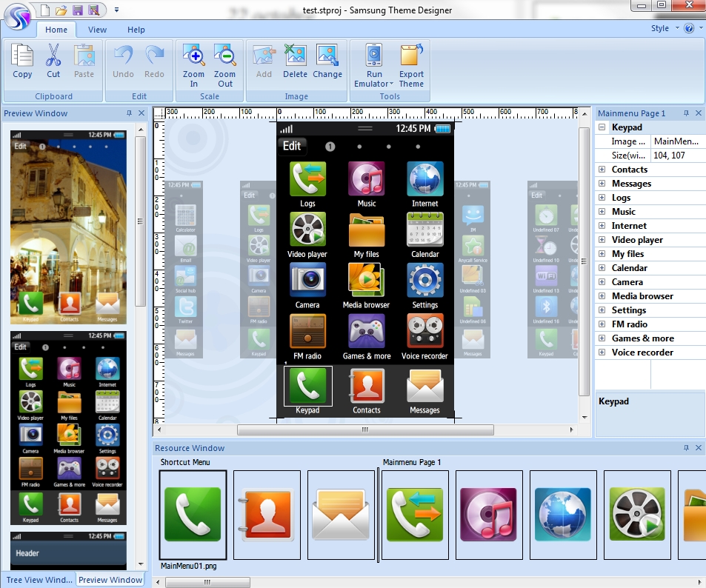This screenshot has width=706, height=588.
Task: Click the Change image icon
Action: [x=327, y=55]
